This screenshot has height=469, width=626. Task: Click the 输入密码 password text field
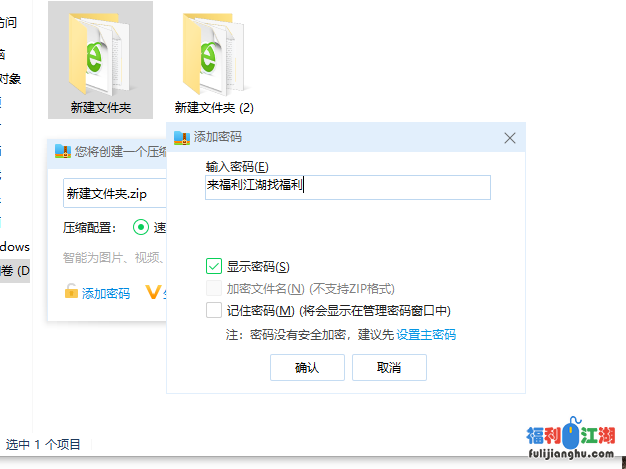click(347, 187)
